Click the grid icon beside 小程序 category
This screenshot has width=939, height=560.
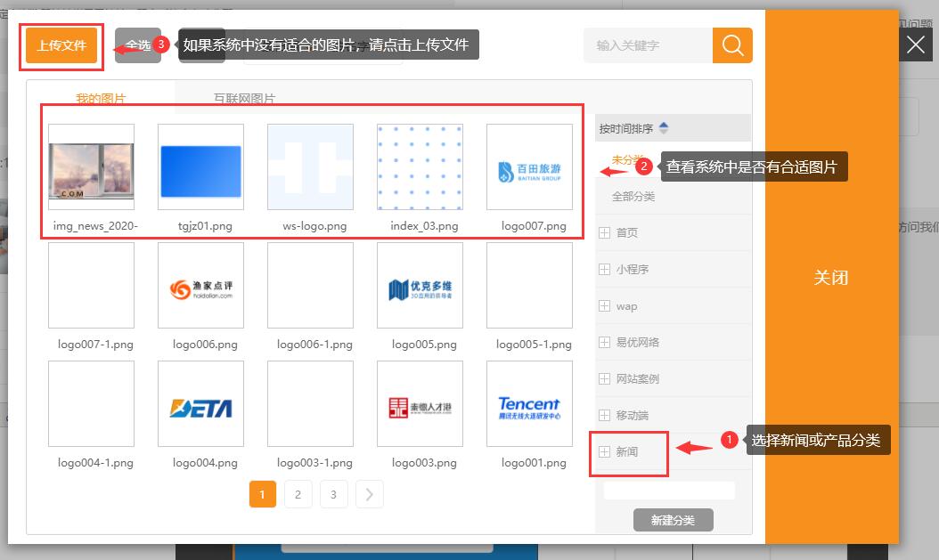[604, 269]
